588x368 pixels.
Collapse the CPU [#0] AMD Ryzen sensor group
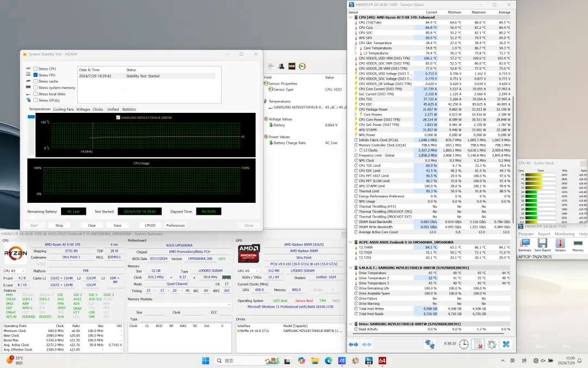[351, 17]
